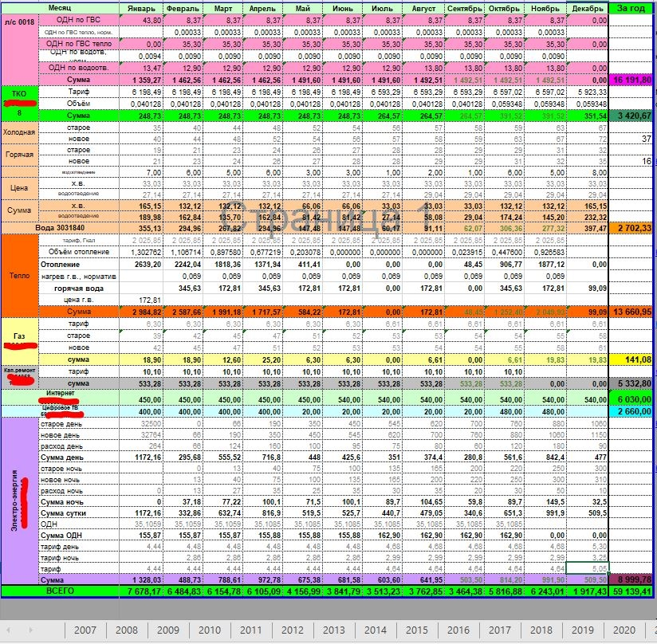
Task: Click the ВСЕГО yearly total 59 139,41
Action: click(x=631, y=591)
